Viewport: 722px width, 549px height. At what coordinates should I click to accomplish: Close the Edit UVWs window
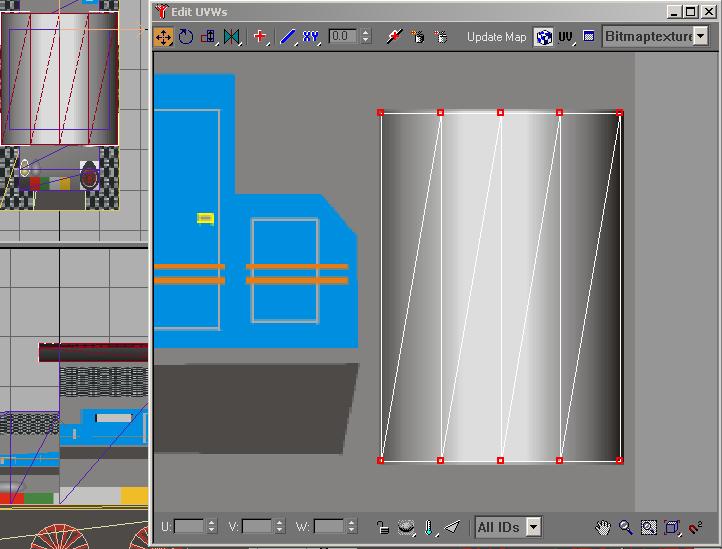point(709,12)
